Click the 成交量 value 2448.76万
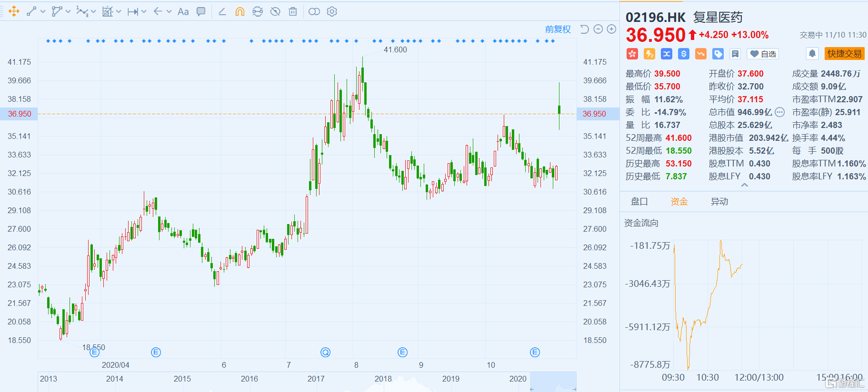Image resolution: width=868 pixels, height=392 pixels. pyautogui.click(x=840, y=74)
